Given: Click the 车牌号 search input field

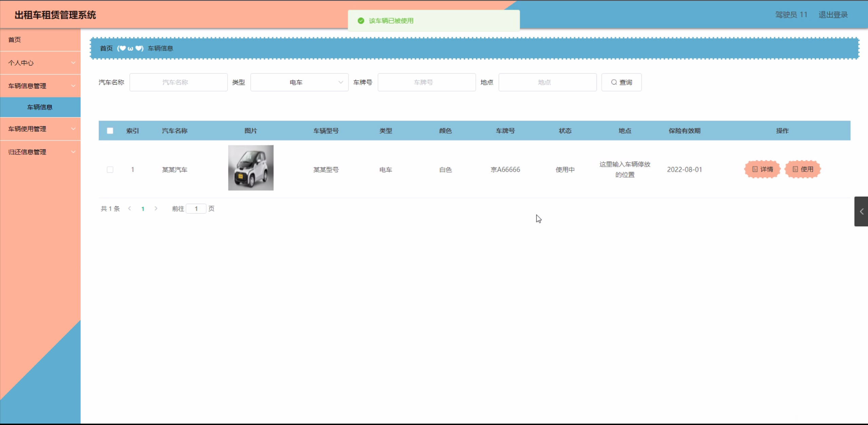Looking at the screenshot, I should tap(427, 82).
